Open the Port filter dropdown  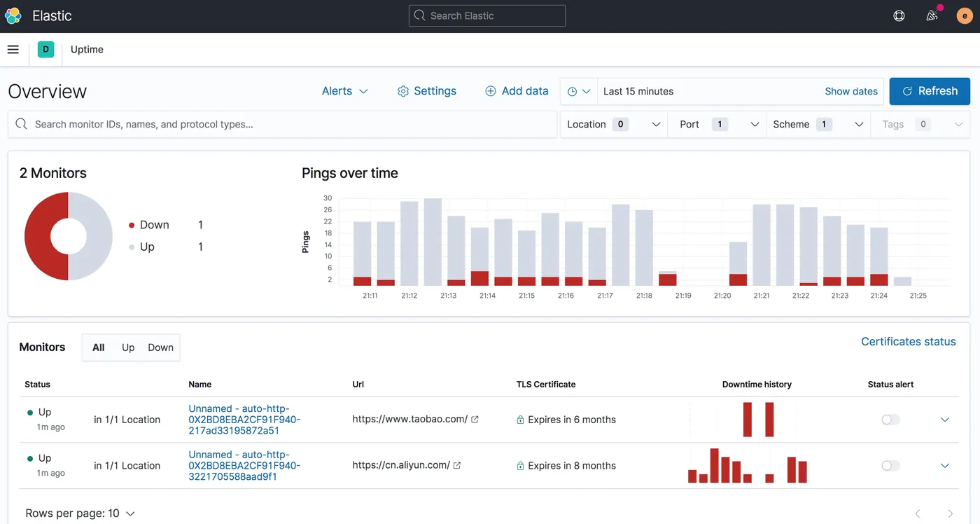pos(717,125)
